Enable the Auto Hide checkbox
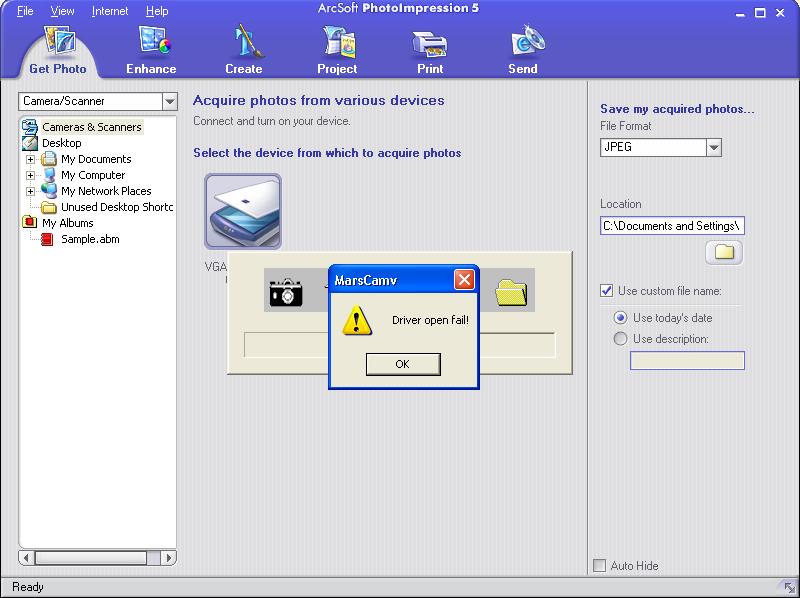This screenshot has height=598, width=800. [x=600, y=566]
